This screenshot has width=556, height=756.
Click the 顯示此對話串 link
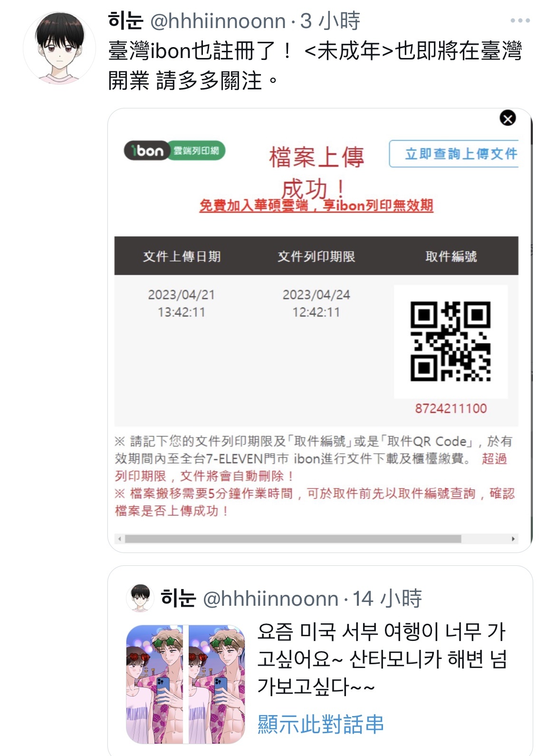[x=320, y=724]
